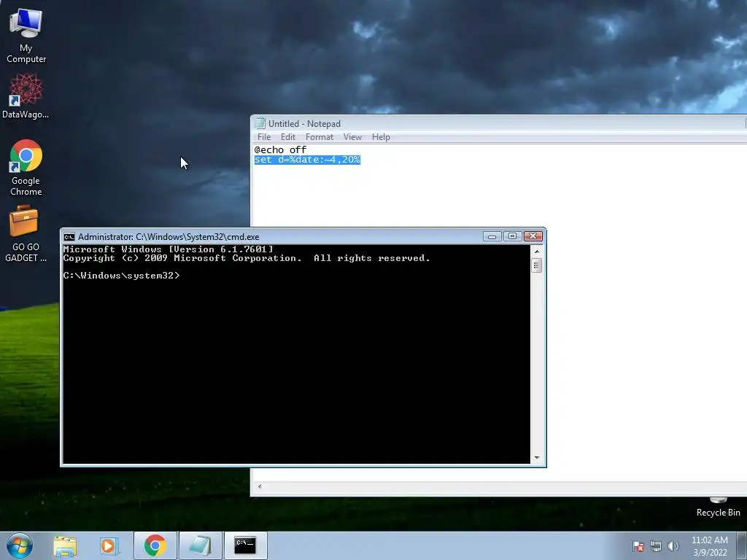Click the Microsoft Windows Version 6.1.7601 line
This screenshot has width=747, height=560.
(169, 249)
